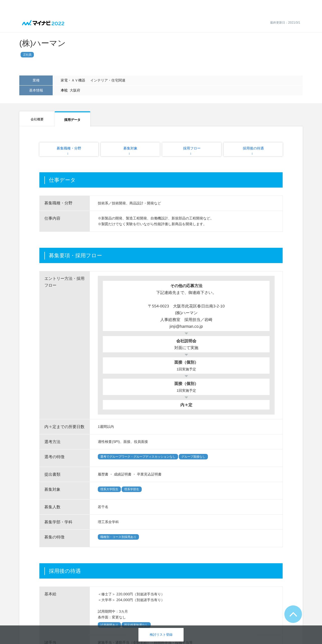Click the email jinji@harman.co.jp

[186, 326]
